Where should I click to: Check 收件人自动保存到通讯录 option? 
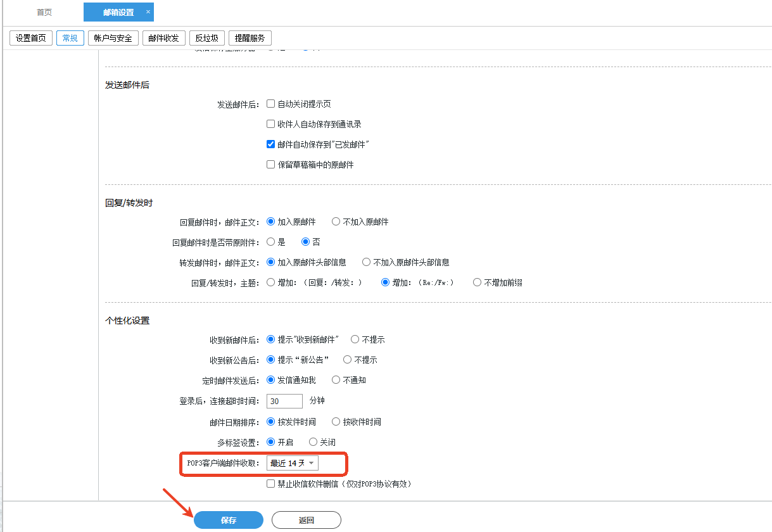pos(271,124)
